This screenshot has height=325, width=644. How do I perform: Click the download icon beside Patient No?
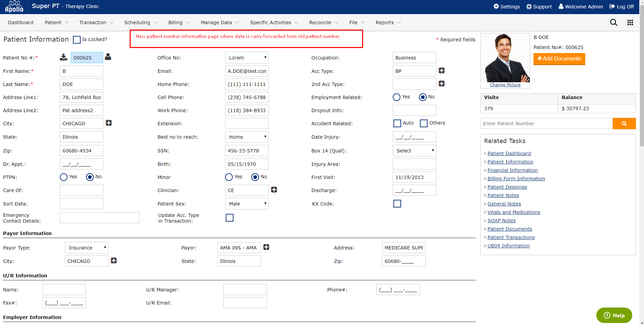coord(63,57)
